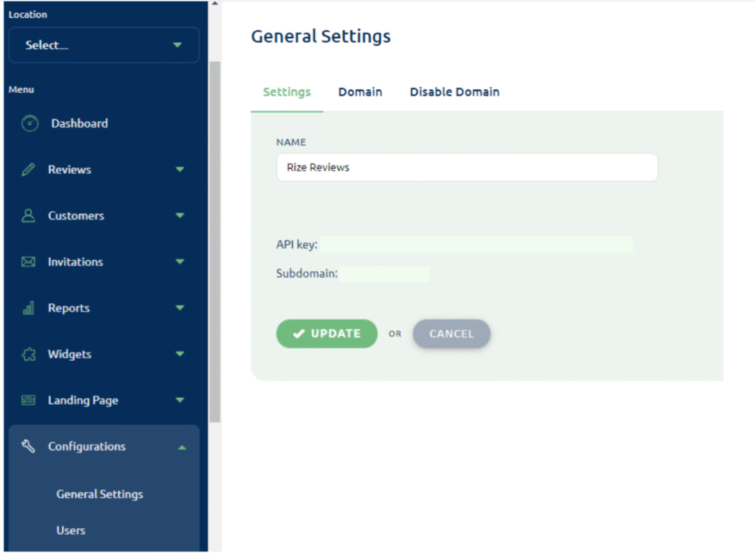Click the Widgets puzzle piece icon

(x=29, y=354)
